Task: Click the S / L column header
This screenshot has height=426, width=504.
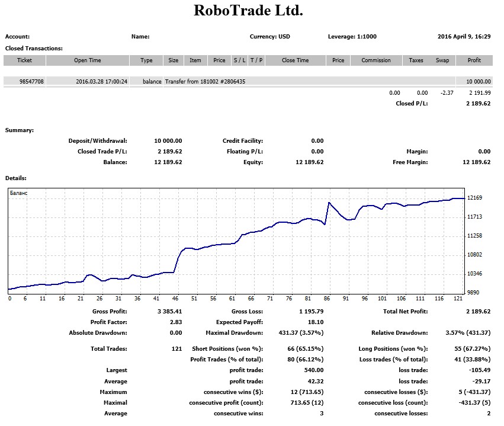Action: [x=239, y=60]
